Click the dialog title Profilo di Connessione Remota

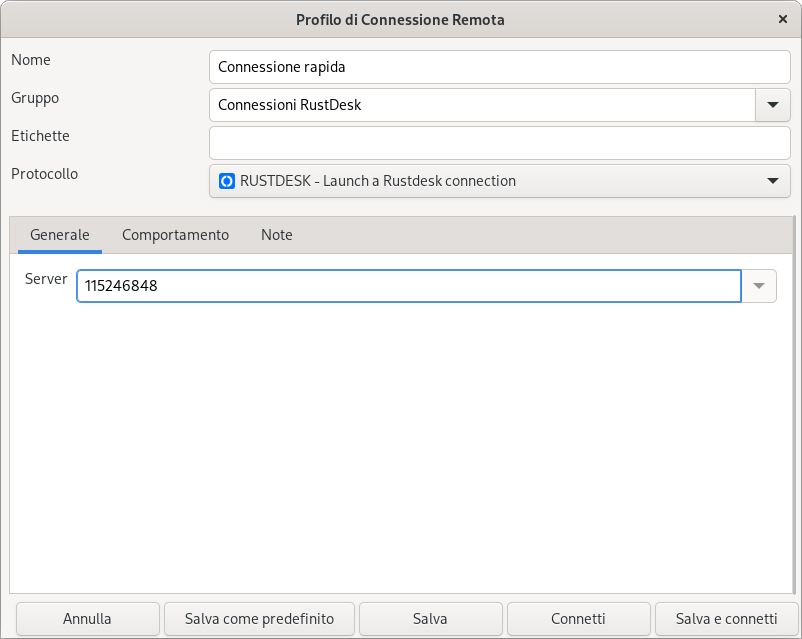pyautogui.click(x=400, y=20)
